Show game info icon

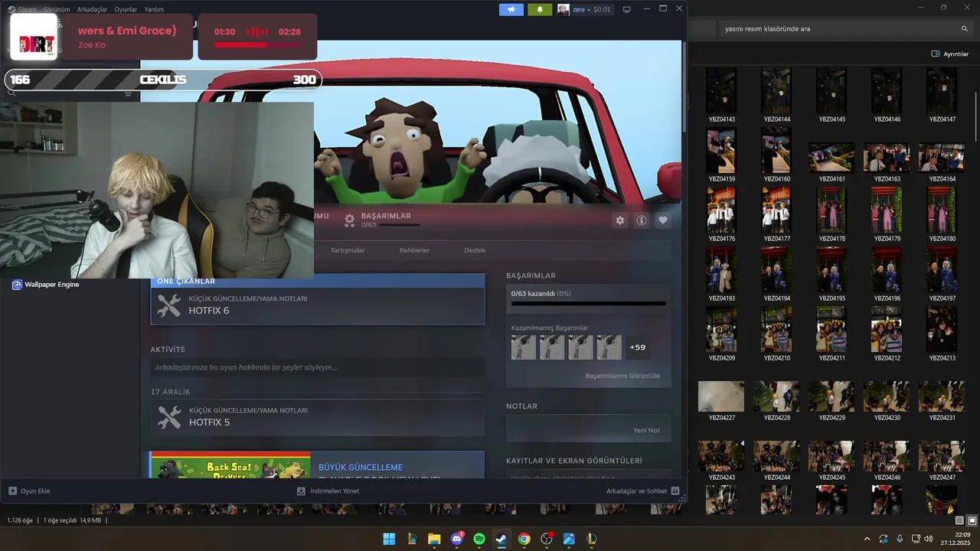(x=642, y=220)
